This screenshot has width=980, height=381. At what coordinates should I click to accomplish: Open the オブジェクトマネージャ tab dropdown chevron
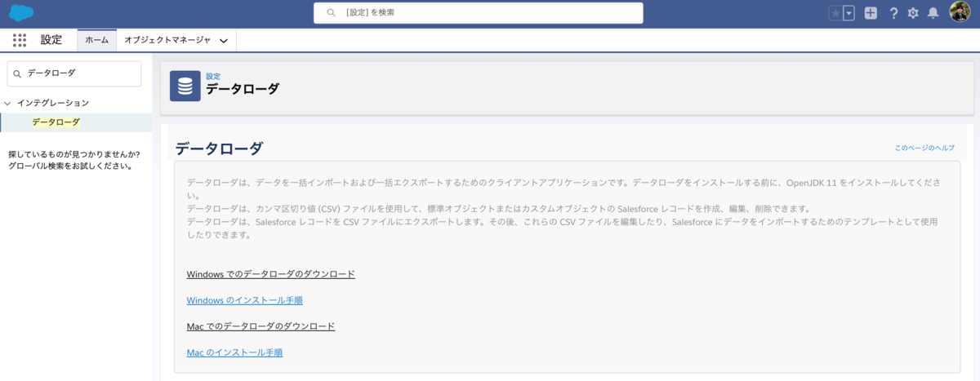click(224, 41)
